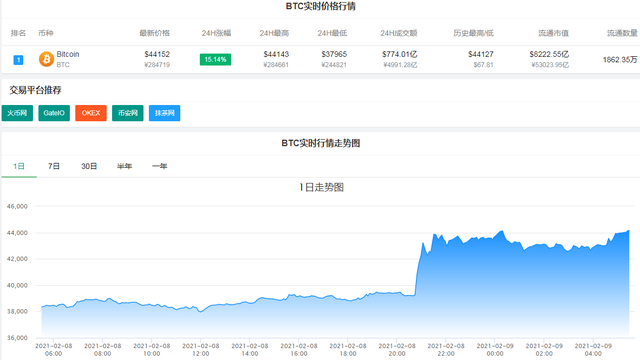Click the 2021-02-08 20:00 axis label
Viewport: 640px width, 360px height.
pyautogui.click(x=397, y=349)
